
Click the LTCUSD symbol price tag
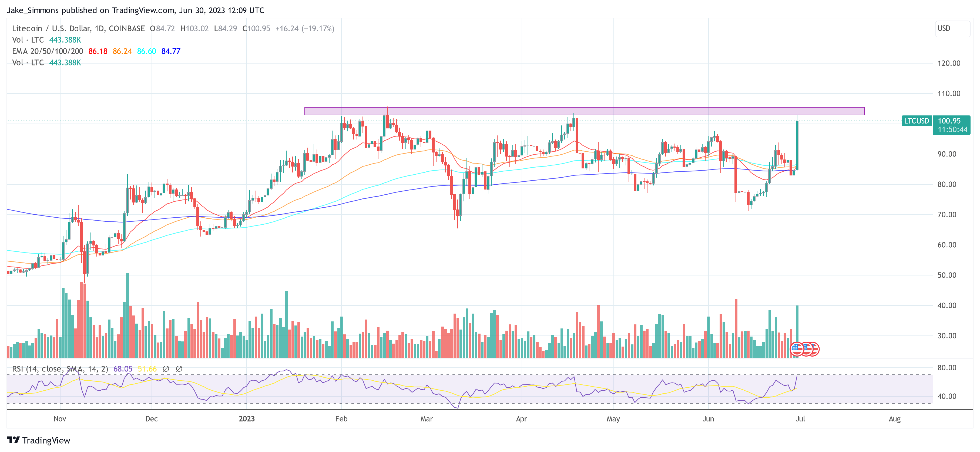(917, 121)
